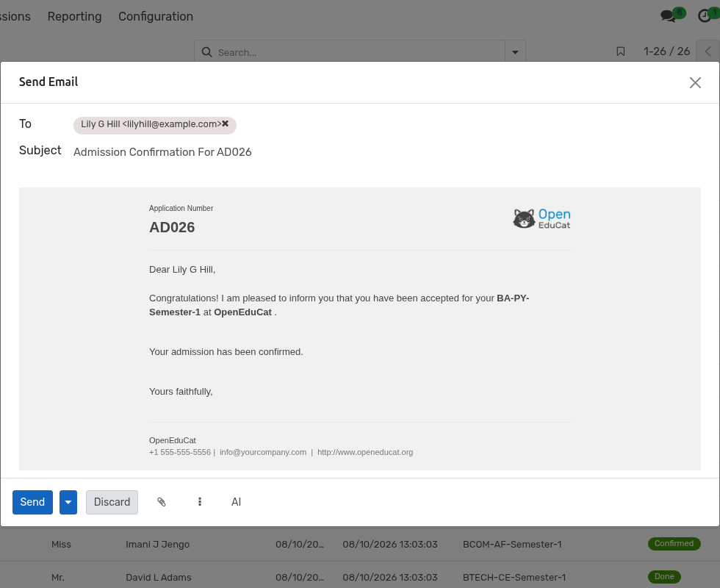
Task: Click the bookmark icon beside the pager
Action: tap(620, 51)
